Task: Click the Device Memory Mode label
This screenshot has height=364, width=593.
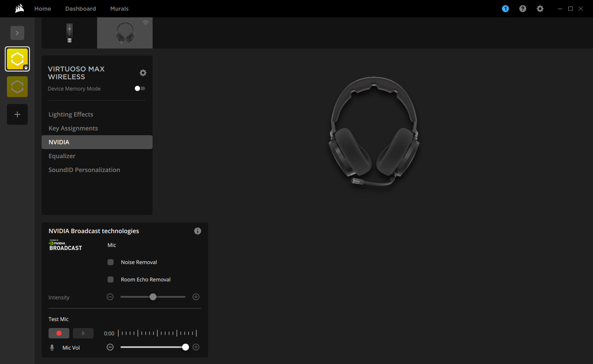Action: [x=74, y=89]
